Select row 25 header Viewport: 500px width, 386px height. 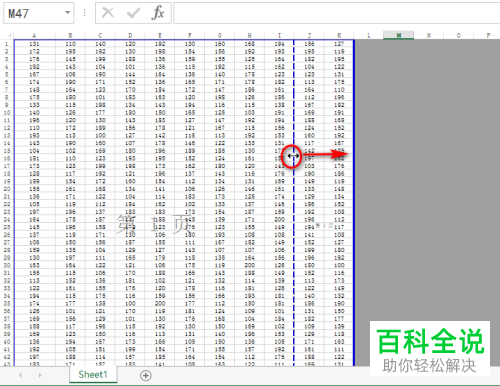pos(7,227)
